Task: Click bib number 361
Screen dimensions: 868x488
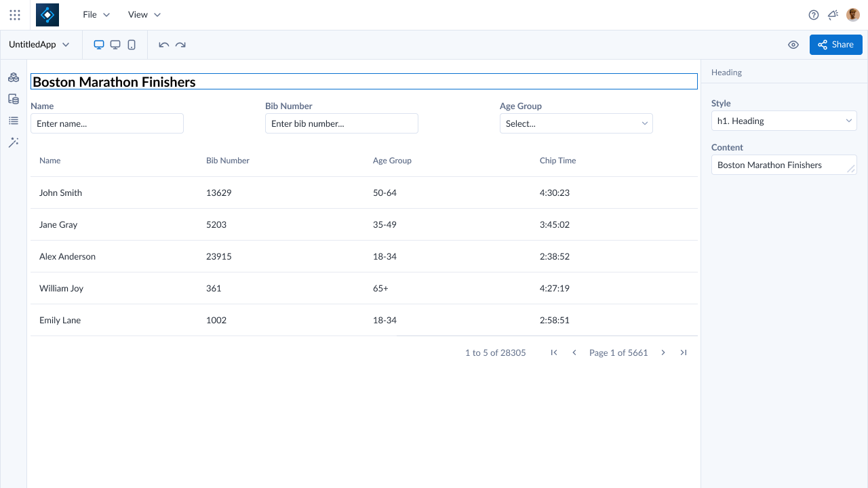Action: tap(214, 288)
